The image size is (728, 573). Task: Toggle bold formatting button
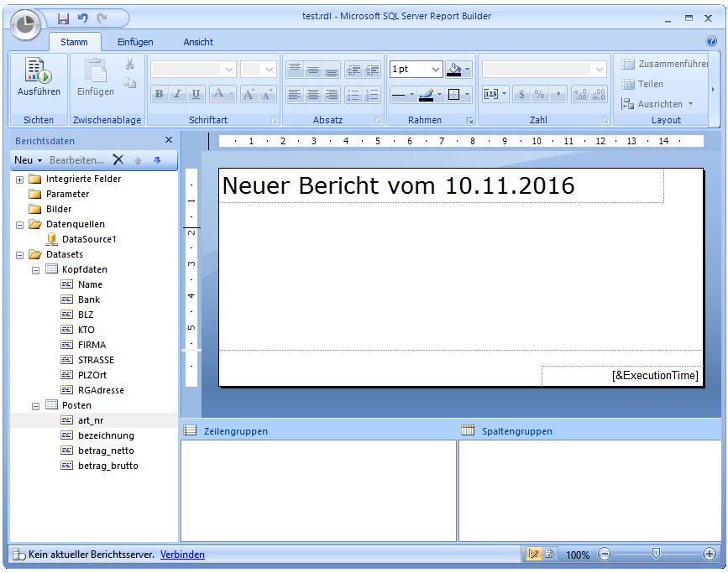(x=159, y=95)
